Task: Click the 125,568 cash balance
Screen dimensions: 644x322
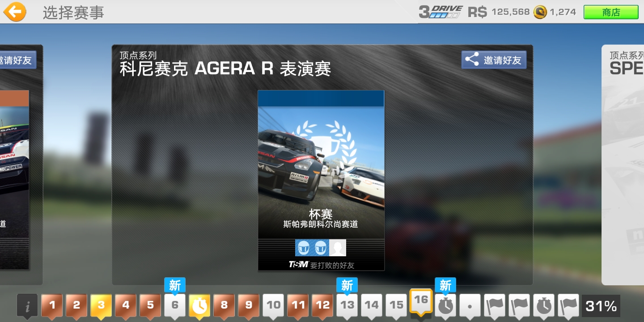Action: coord(510,12)
